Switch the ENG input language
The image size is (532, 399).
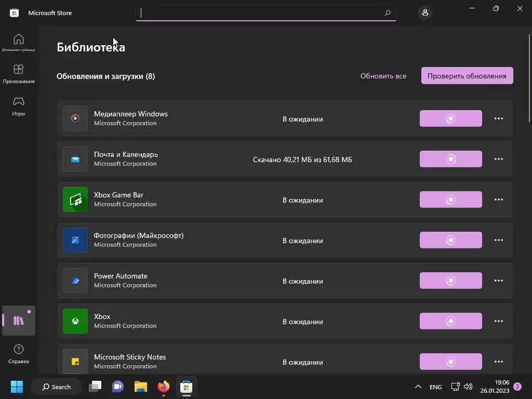point(436,387)
